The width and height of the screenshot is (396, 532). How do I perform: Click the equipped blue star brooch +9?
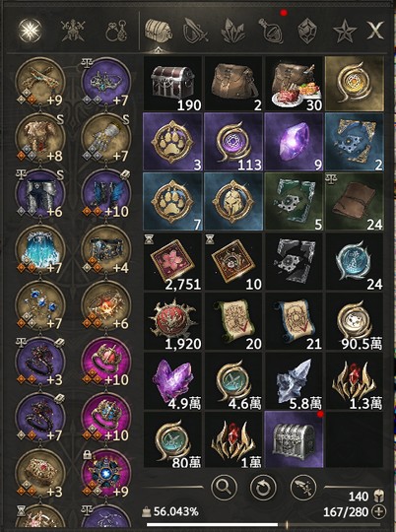(x=106, y=474)
